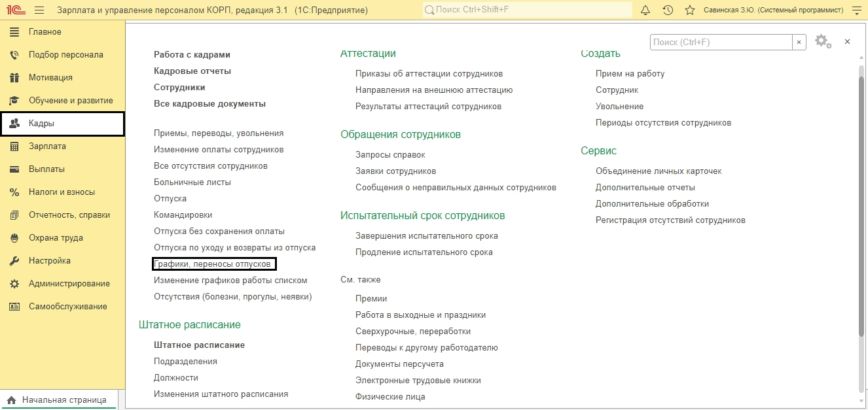
Task: Click the Настройка wrench icon
Action: point(14,261)
